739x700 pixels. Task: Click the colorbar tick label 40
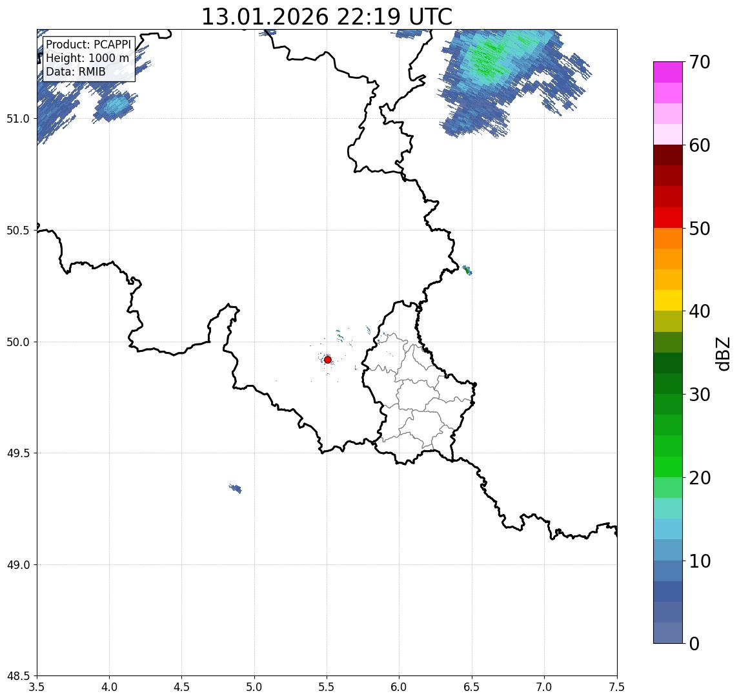(700, 311)
